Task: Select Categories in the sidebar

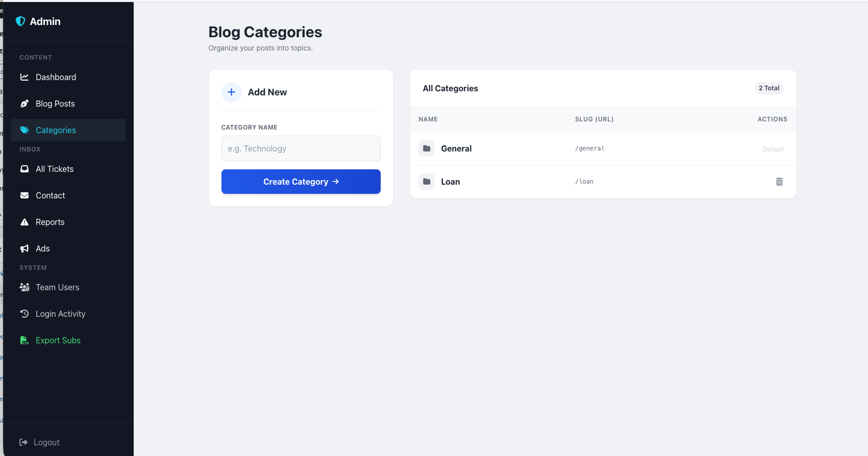Action: coord(68,130)
